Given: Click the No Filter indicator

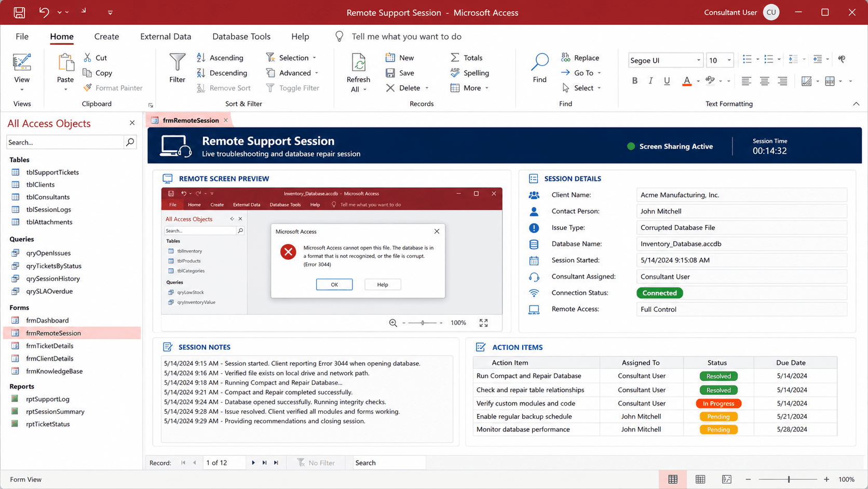Looking at the screenshot, I should (x=316, y=462).
